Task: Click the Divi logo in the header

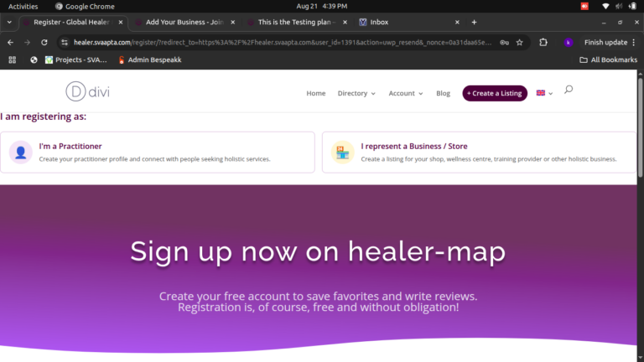Action: pyautogui.click(x=87, y=91)
